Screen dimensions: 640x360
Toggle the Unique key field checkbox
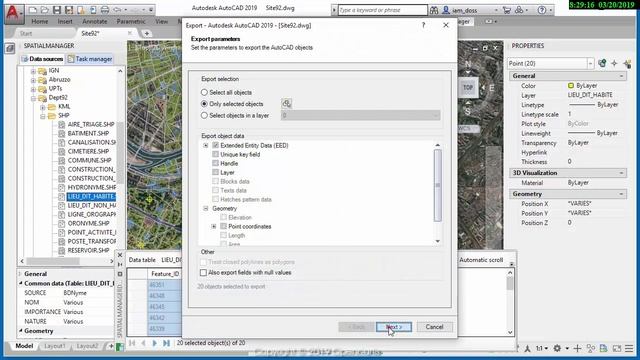(216, 154)
